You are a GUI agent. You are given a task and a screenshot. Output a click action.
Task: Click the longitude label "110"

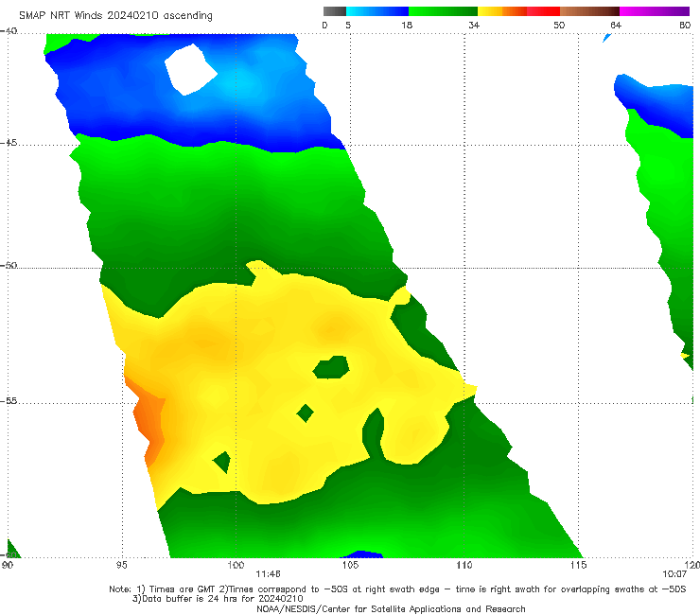coord(464,565)
